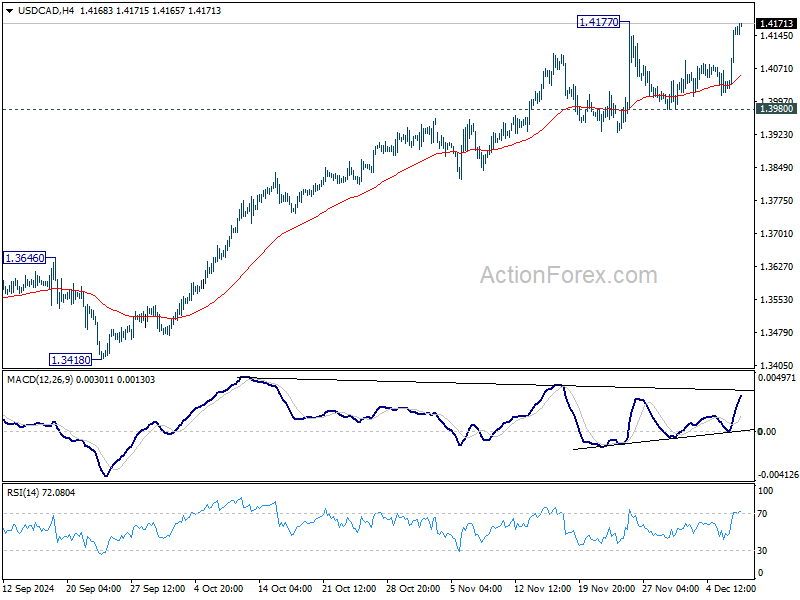Screen dimensions: 800x600
Task: Click the 14 Oct 04:00 date label
Action: click(x=285, y=589)
